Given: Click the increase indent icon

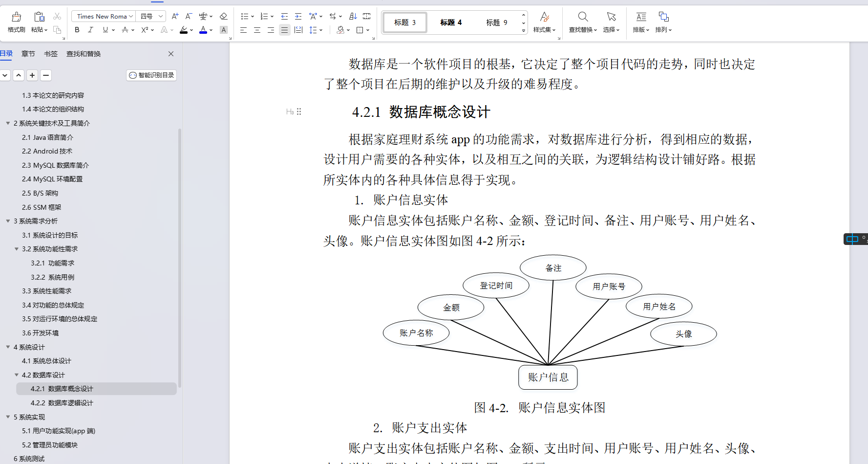Looking at the screenshot, I should click(298, 16).
